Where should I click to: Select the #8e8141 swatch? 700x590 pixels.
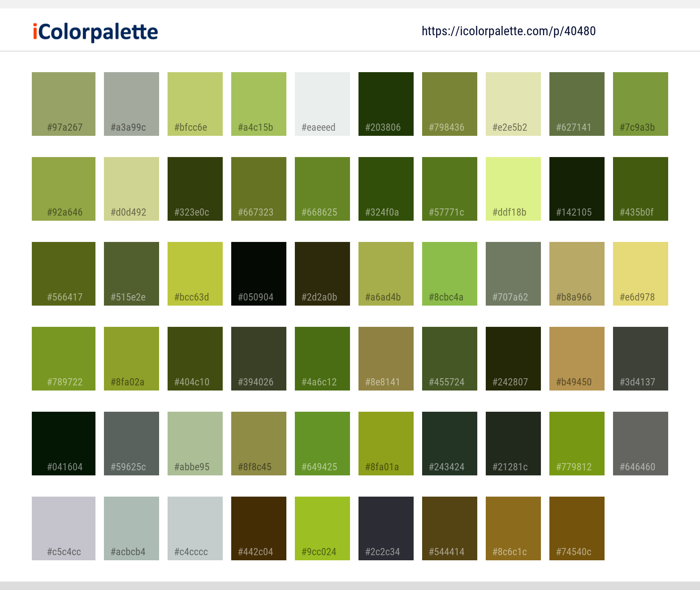point(386,359)
